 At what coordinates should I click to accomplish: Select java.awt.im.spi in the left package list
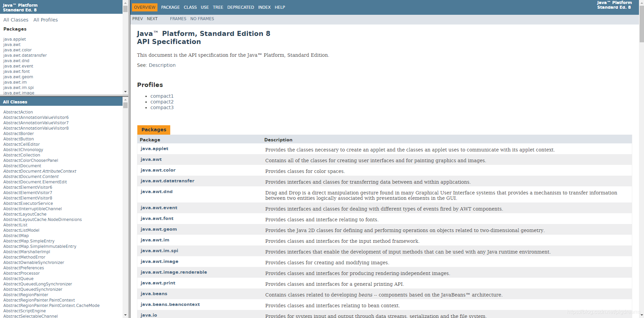18,88
